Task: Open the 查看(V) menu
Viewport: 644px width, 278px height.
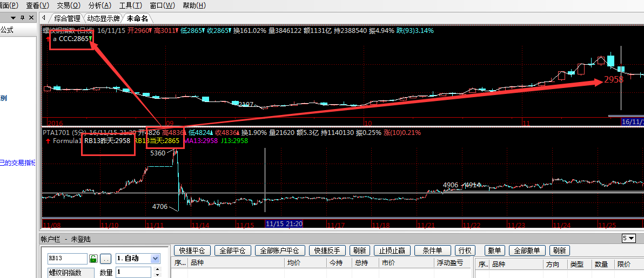Action: point(37,5)
